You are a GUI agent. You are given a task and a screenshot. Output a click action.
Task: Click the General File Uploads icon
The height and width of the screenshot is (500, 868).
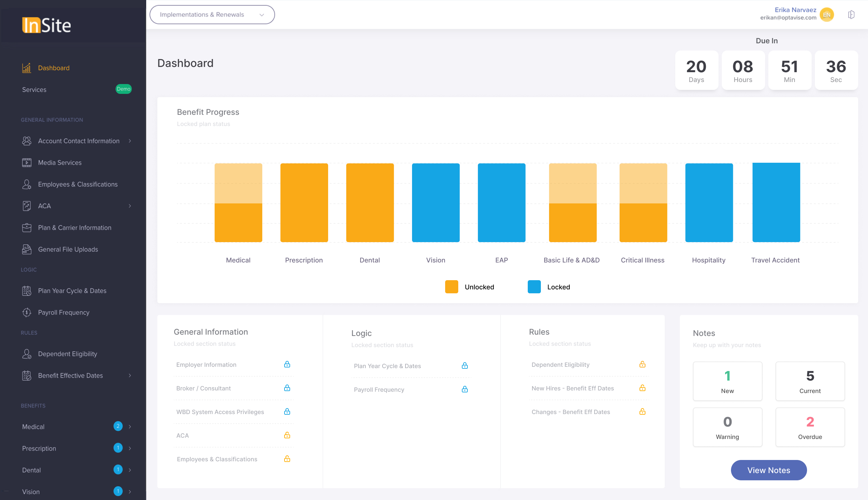pyautogui.click(x=27, y=249)
